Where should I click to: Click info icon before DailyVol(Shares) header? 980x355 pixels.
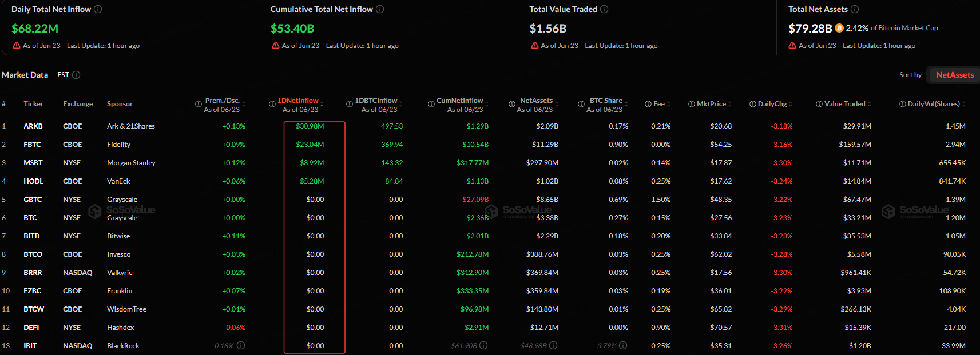coord(903,104)
